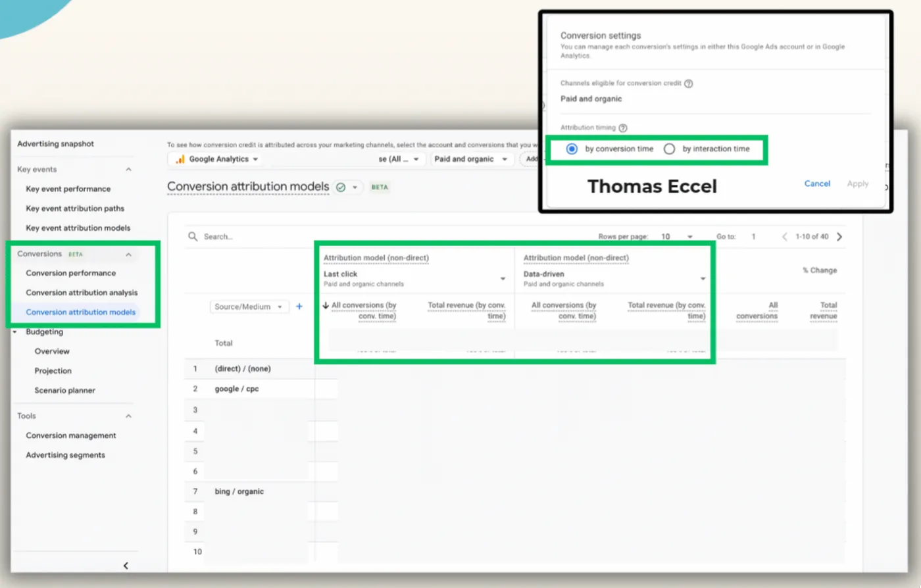Open the Paid and organic channel dropdown
The height and width of the screenshot is (588, 921).
pos(472,159)
